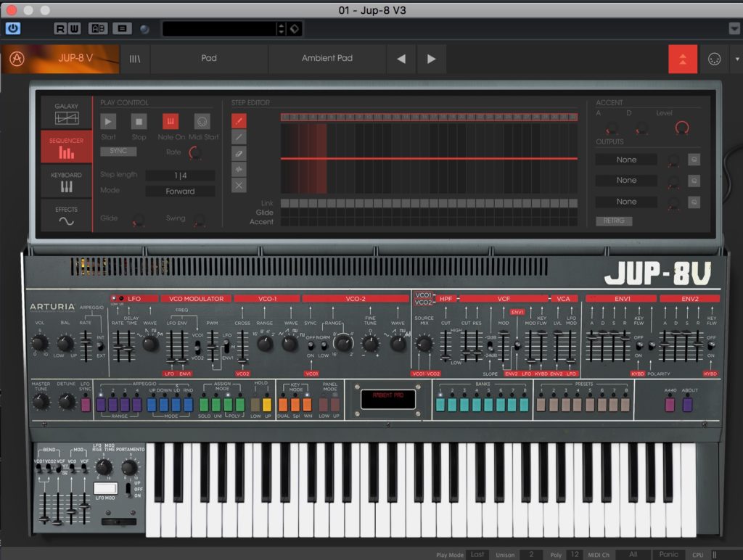Select arpeggio range 1 purple button
The height and width of the screenshot is (560, 743).
pyautogui.click(x=101, y=405)
